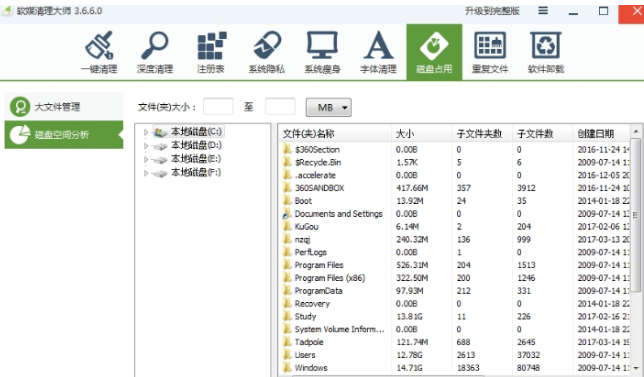Open the hamburger menu in title bar
Image resolution: width=644 pixels, height=377 pixels.
coord(543,11)
